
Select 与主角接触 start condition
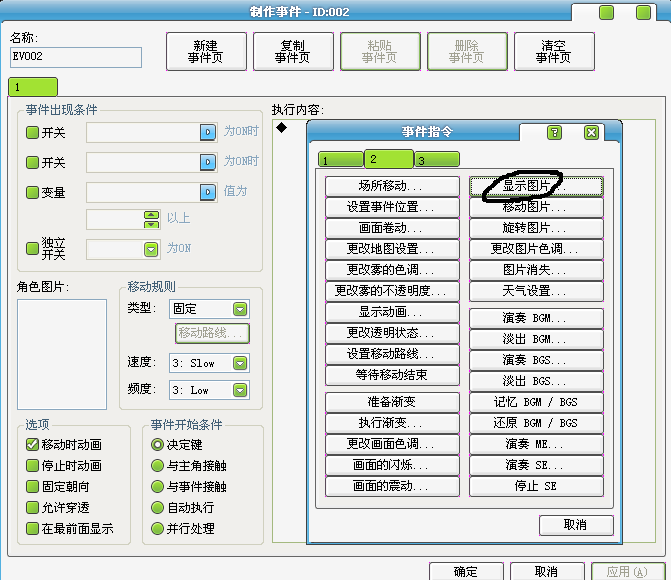pos(157,465)
